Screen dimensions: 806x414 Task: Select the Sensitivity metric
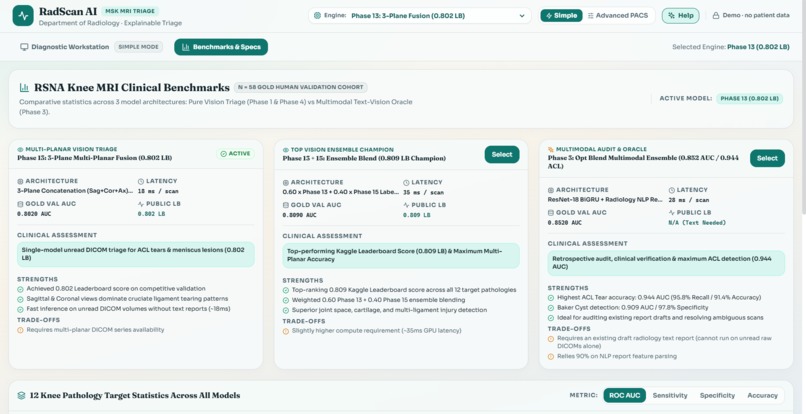(670, 395)
